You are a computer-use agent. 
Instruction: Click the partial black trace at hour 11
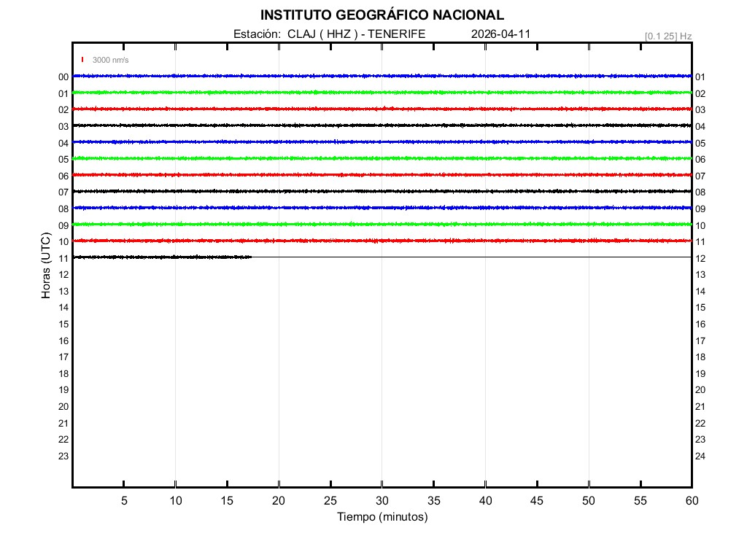162,257
